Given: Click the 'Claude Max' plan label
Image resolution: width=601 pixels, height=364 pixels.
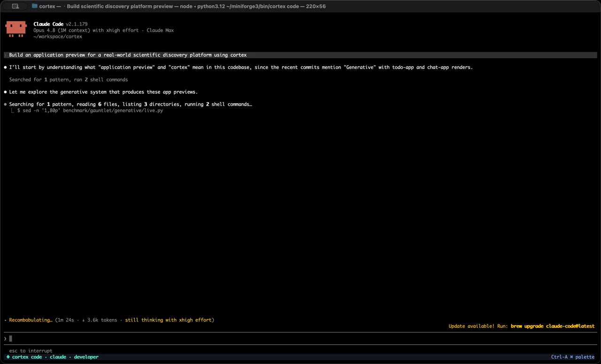Looking at the screenshot, I should click(x=160, y=30).
